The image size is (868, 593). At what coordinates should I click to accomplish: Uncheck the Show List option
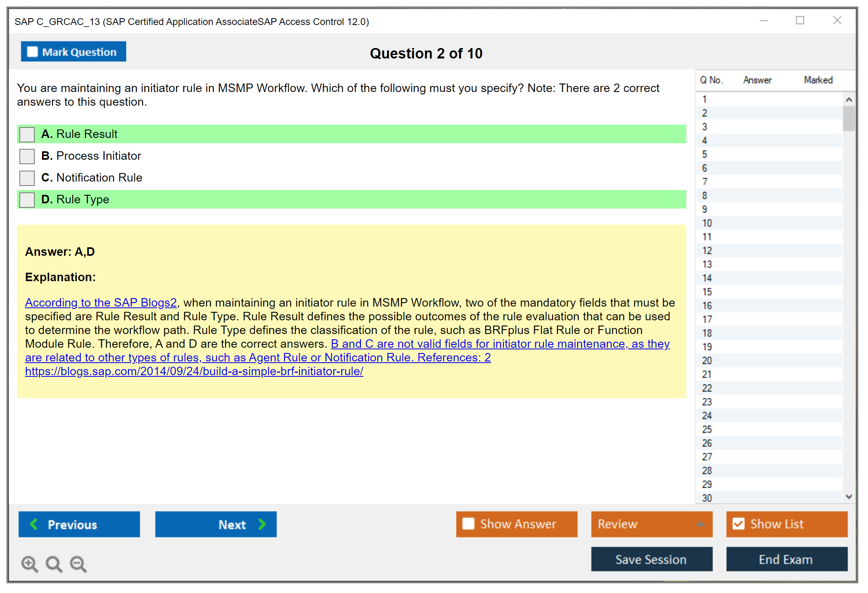coord(738,524)
